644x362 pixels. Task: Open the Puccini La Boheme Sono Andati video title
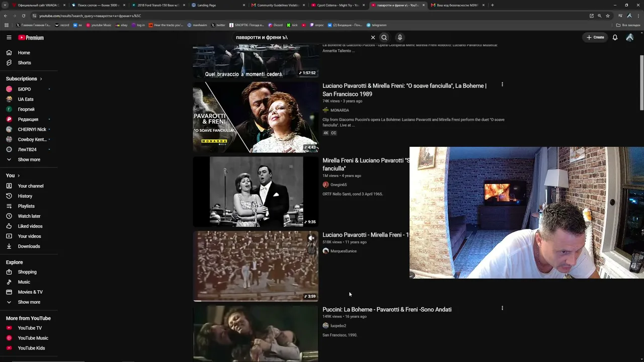pyautogui.click(x=387, y=309)
